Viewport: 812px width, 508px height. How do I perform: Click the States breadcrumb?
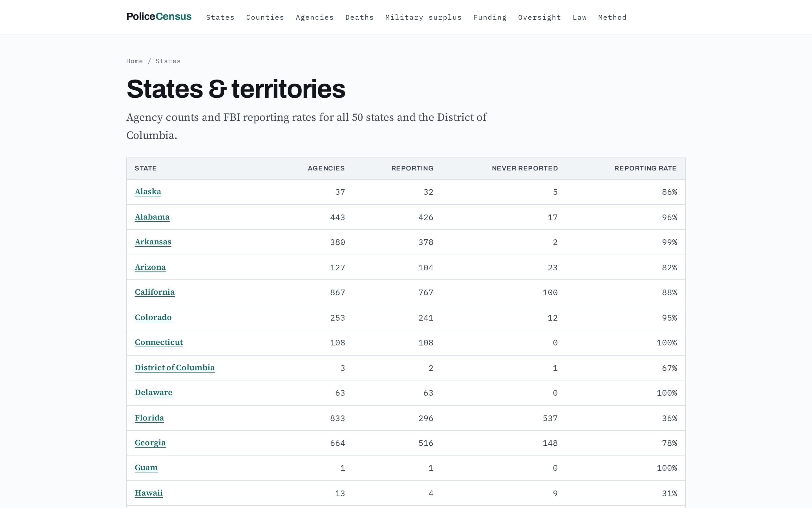click(168, 61)
